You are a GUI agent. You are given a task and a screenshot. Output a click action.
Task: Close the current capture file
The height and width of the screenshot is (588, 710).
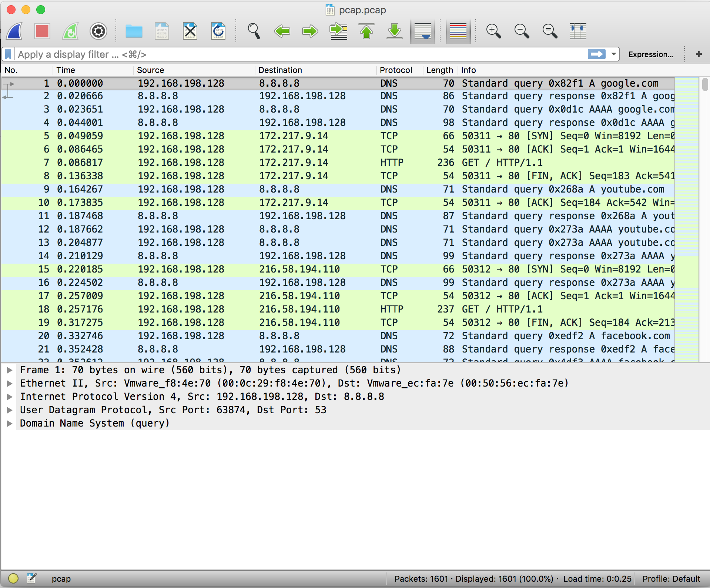[190, 31]
